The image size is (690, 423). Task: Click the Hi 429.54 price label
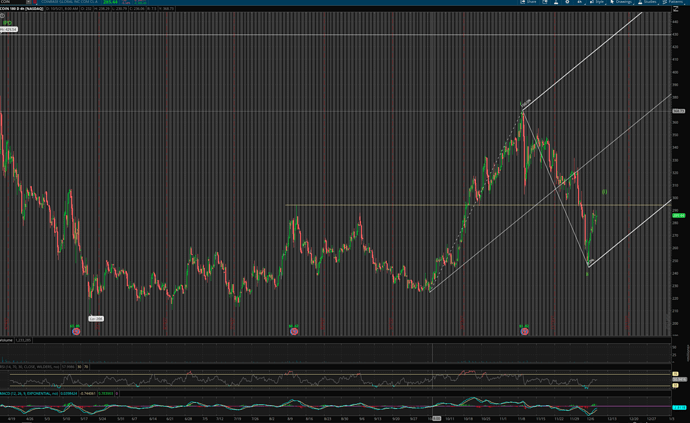[8, 29]
